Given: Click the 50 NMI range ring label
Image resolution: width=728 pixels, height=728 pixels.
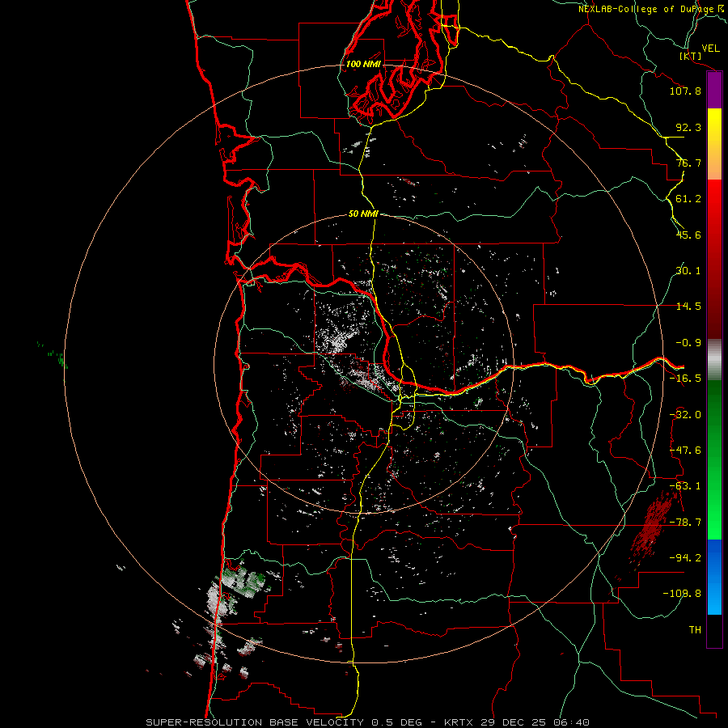Looking at the screenshot, I should point(363,214).
